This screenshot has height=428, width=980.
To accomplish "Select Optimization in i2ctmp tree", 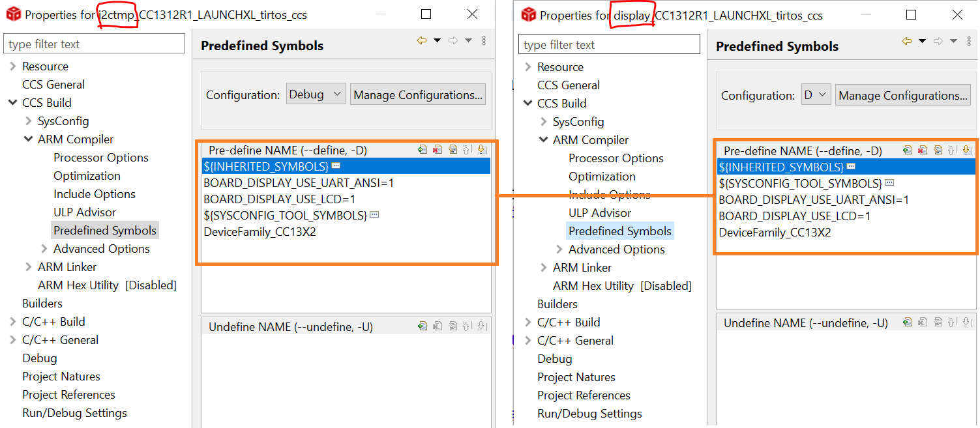I will tap(87, 175).
